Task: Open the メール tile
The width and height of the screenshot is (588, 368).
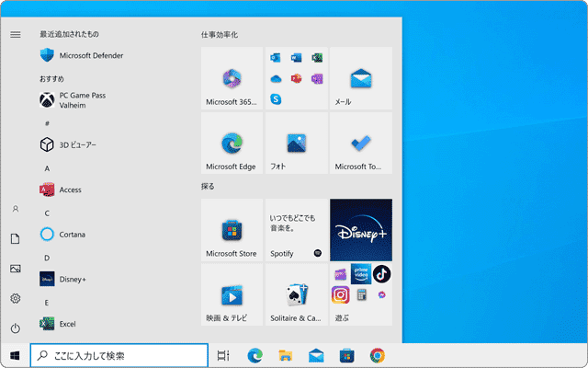Action: point(361,78)
